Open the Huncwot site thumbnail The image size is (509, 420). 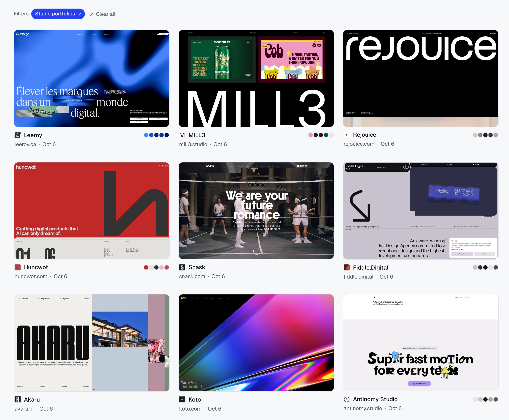(x=92, y=210)
